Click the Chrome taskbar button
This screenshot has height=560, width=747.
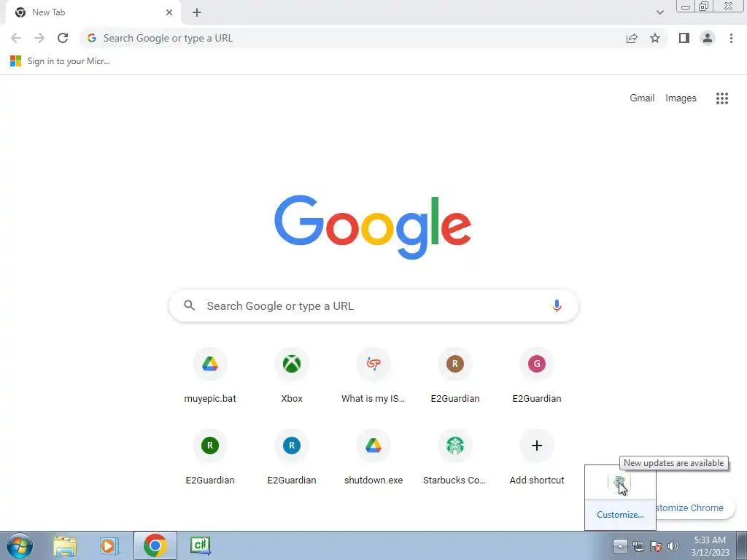coord(155,545)
